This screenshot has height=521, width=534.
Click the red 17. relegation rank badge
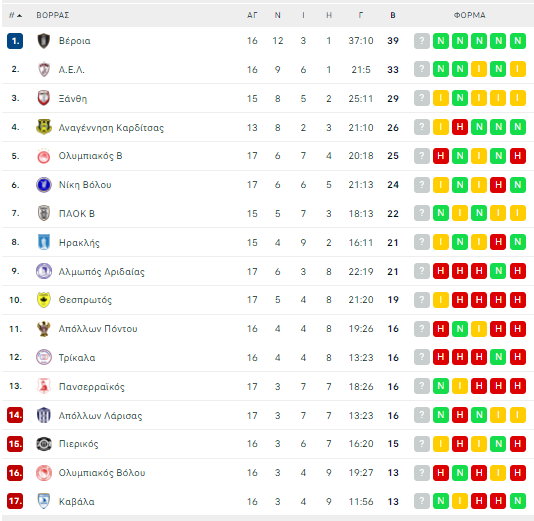(15, 501)
